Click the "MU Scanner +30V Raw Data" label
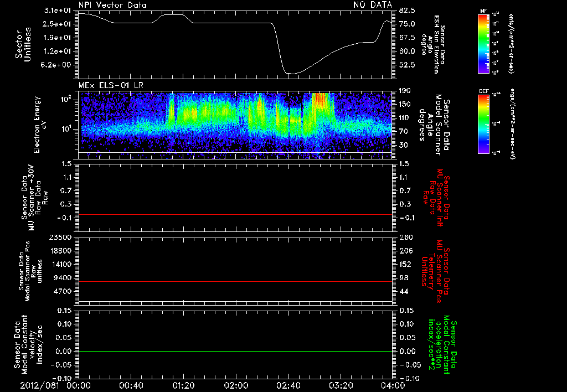567x392 pixels. pyautogui.click(x=34, y=198)
